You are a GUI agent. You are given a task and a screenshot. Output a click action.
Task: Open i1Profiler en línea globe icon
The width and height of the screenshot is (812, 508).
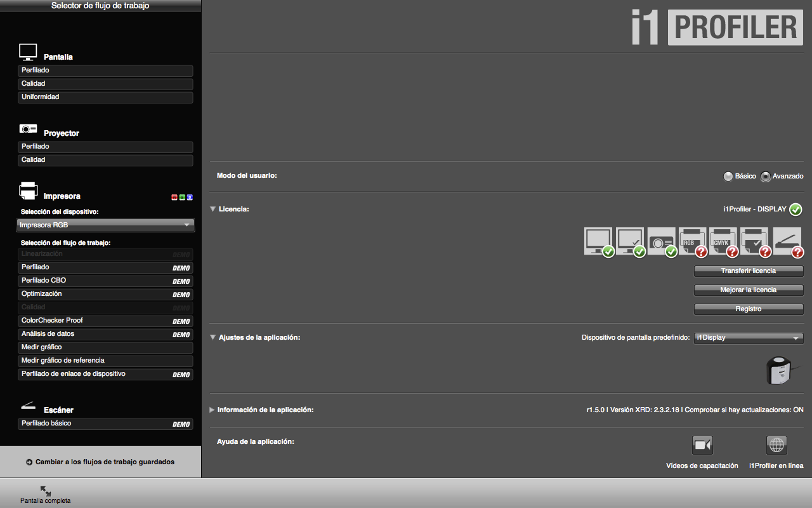(776, 444)
